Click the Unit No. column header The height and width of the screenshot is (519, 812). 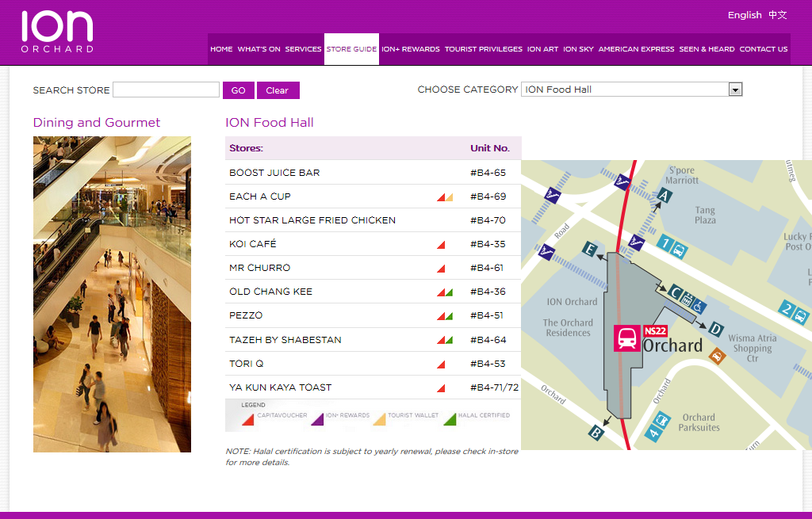click(x=490, y=148)
